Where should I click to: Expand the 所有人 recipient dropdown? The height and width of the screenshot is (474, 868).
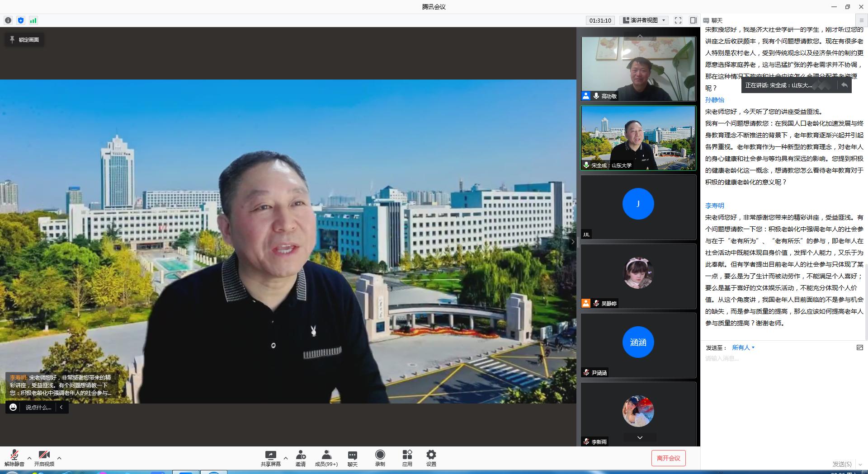click(x=743, y=347)
